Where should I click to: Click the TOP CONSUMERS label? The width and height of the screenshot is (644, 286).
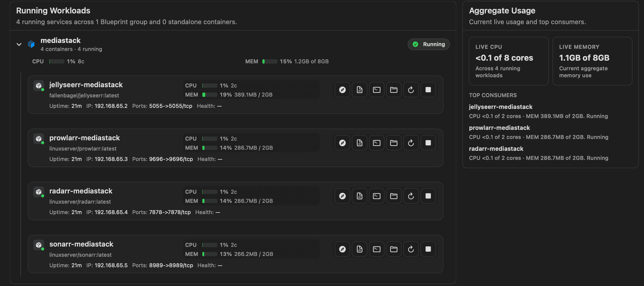(x=493, y=95)
